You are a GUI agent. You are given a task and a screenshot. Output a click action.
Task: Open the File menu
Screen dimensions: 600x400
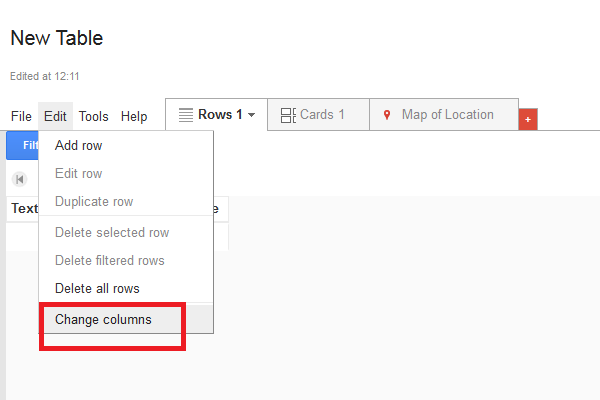[x=21, y=116]
